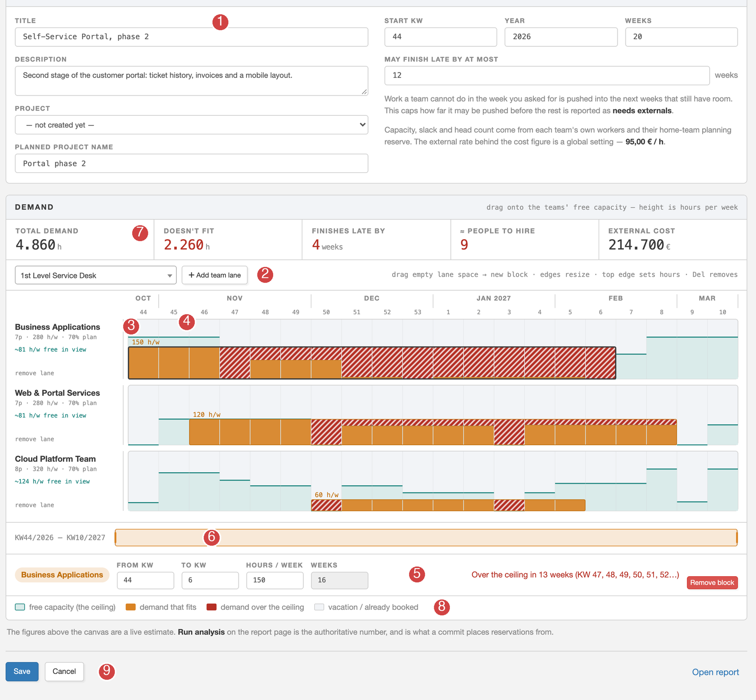Open the report link

click(715, 672)
